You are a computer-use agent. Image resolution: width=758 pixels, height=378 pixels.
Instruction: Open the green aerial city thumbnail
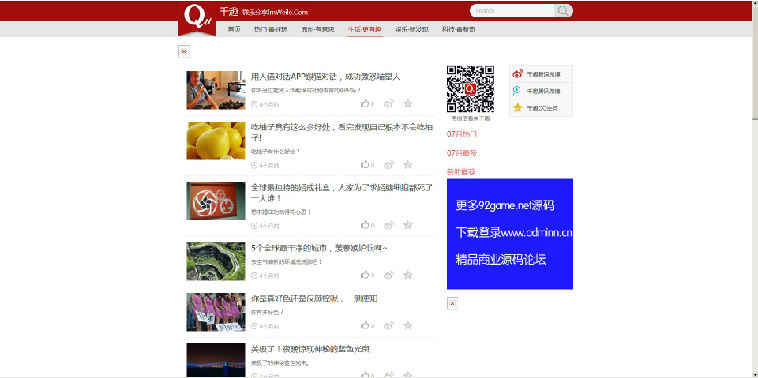[x=216, y=261]
